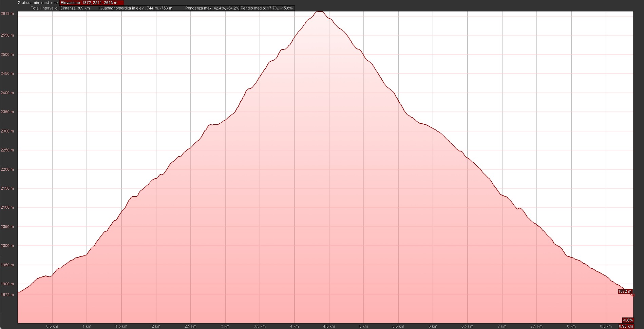Click the 4.5 km x-axis label

click(329, 326)
